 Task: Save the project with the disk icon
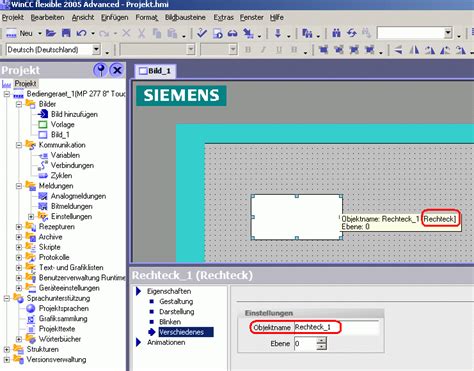tap(66, 33)
